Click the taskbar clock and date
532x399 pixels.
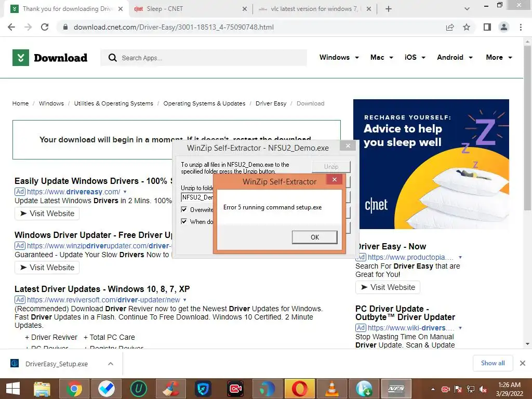pos(509,389)
